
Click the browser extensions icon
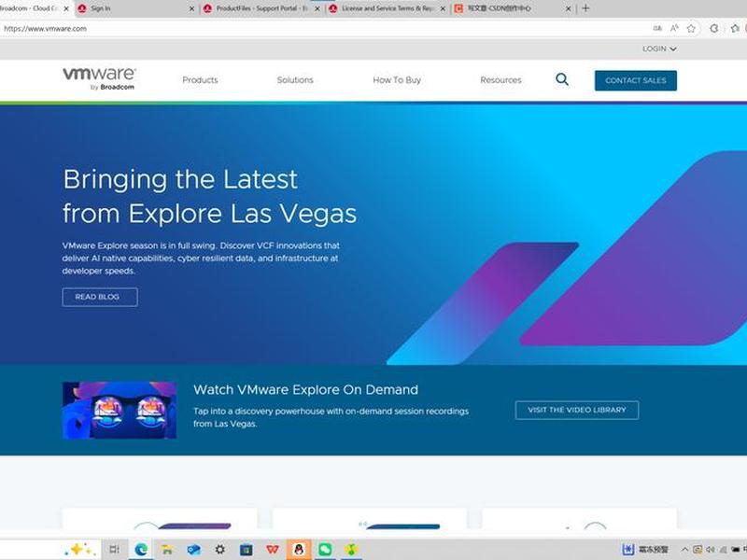click(x=713, y=29)
